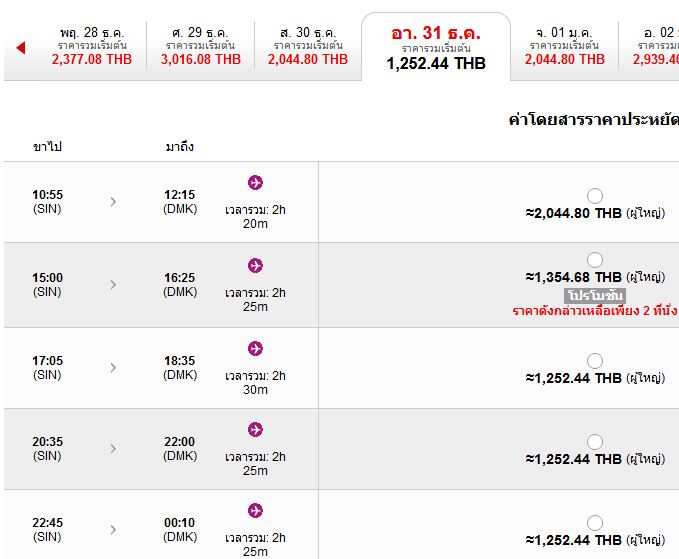Choose the 20:35 flight fare radio button
This screenshot has height=559, width=679.
pos(595,442)
